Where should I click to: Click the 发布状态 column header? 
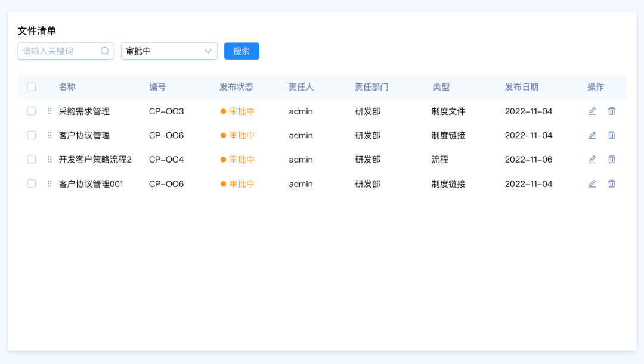click(236, 87)
